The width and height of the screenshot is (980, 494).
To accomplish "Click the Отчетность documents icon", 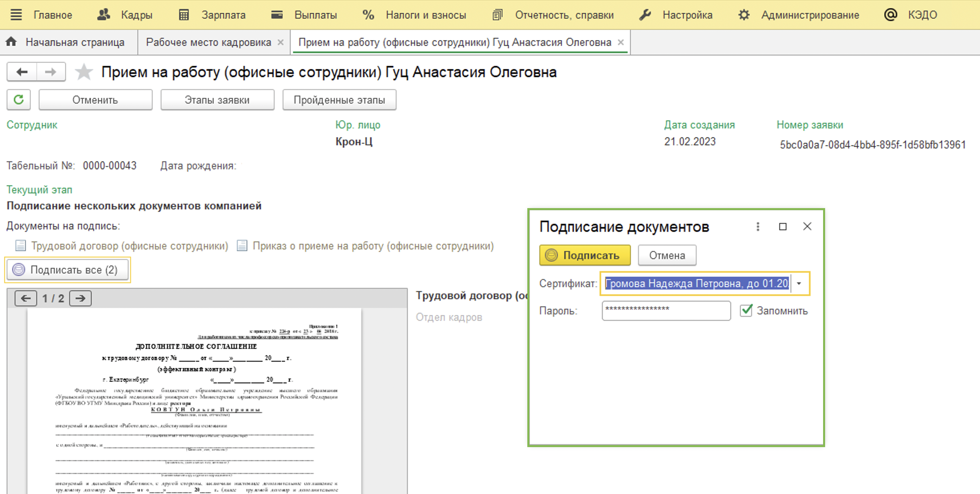I will (497, 15).
